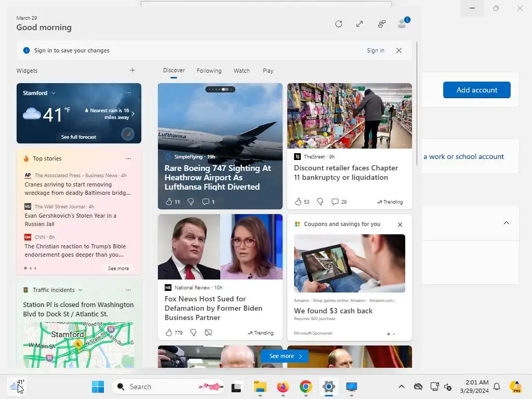Click the Stamford traffic map thumbnail
The height and width of the screenshot is (399, 532).
pyautogui.click(x=78, y=345)
